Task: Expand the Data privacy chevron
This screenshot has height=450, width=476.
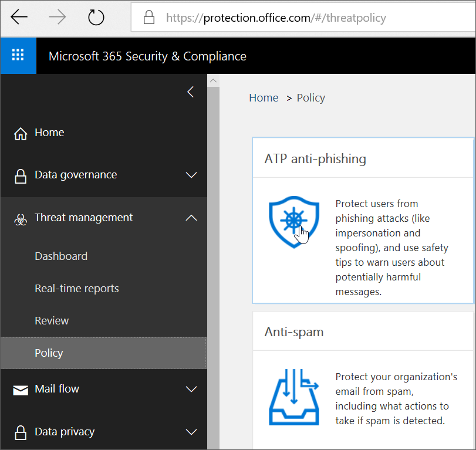Action: pyautogui.click(x=191, y=431)
